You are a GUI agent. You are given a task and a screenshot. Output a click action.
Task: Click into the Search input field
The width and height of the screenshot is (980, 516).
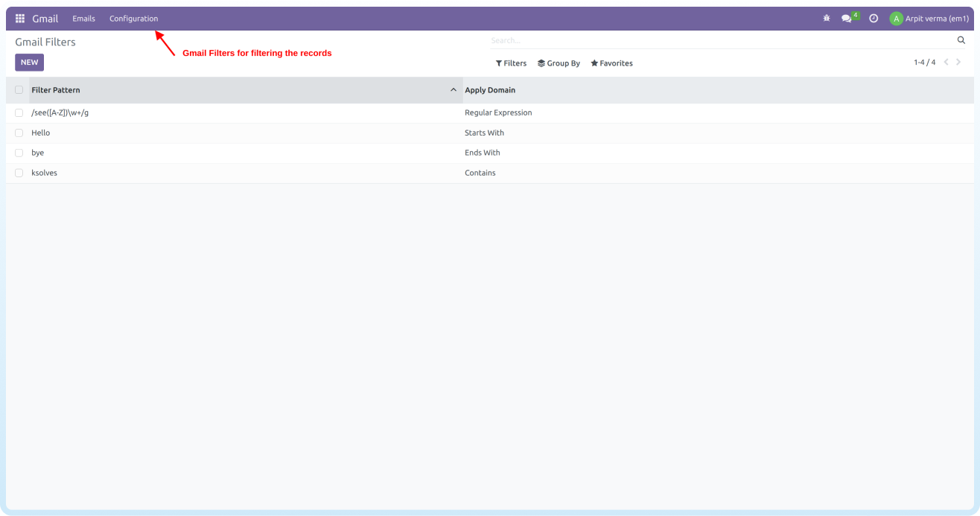[x=715, y=40]
